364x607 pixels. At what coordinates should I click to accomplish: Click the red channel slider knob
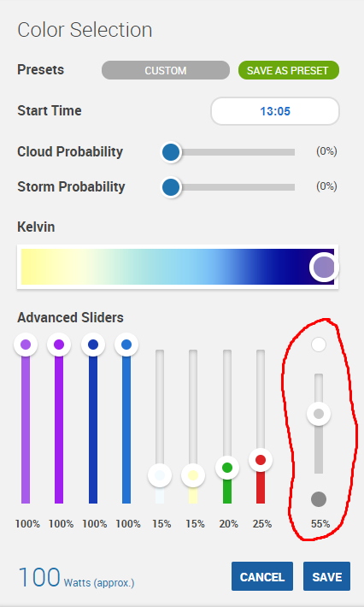pos(261,460)
